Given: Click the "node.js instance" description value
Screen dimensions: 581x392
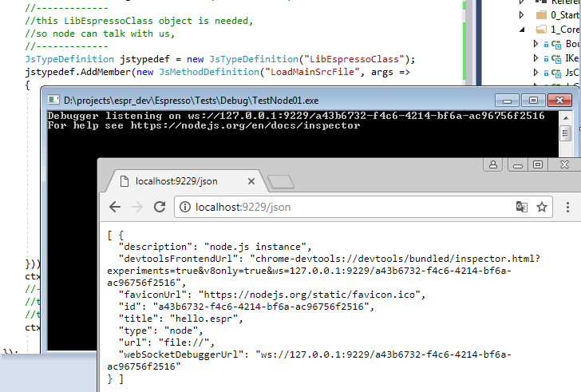Looking at the screenshot, I should (255, 247).
